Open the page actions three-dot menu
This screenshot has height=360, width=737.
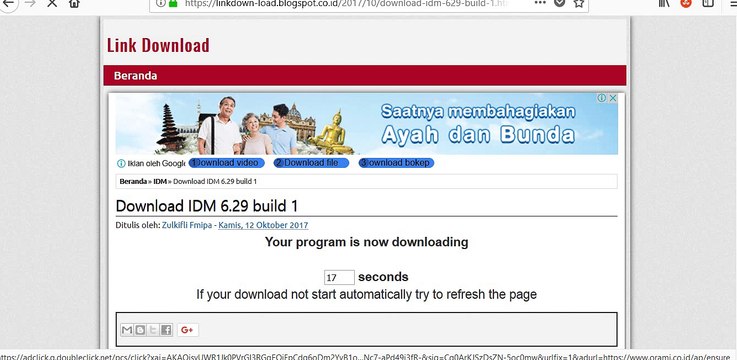[541, 3]
